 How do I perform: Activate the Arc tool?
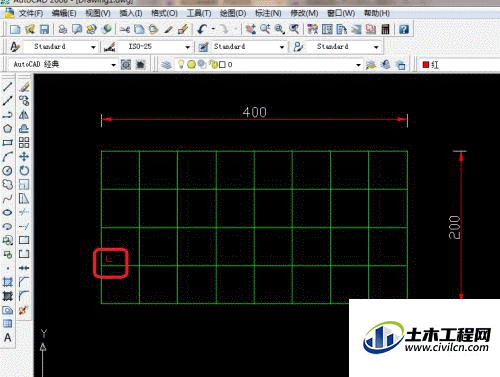point(8,157)
